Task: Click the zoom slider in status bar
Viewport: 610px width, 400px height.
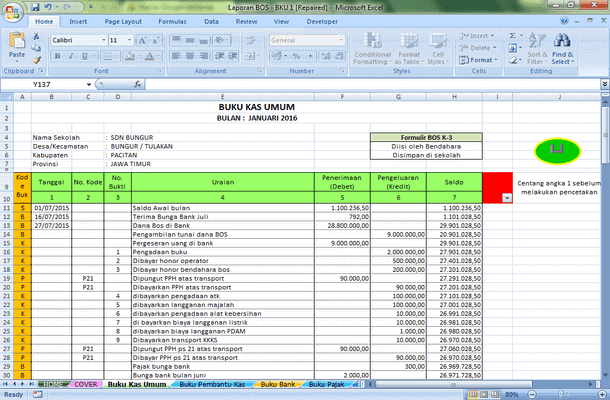Action: click(x=561, y=395)
